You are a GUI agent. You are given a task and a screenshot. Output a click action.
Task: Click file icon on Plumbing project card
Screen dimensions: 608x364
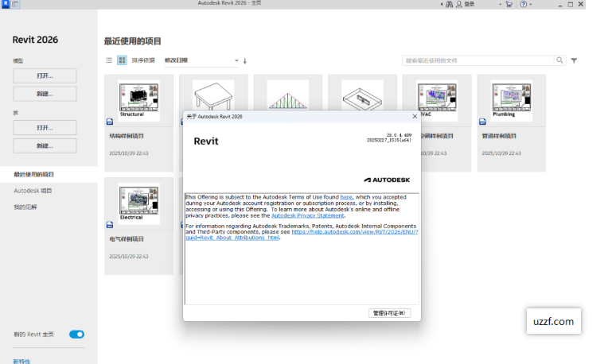[x=482, y=122]
